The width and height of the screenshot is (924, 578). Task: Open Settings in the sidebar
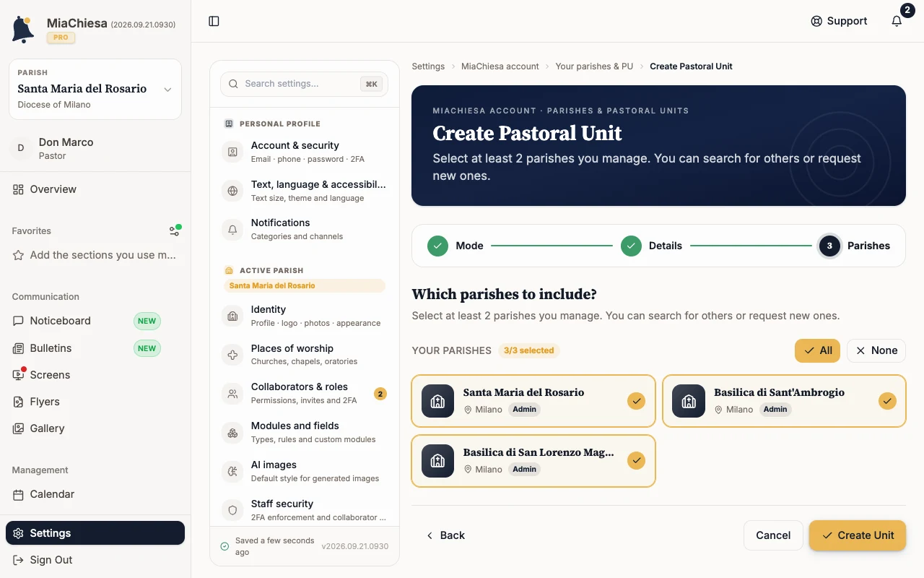coord(95,533)
